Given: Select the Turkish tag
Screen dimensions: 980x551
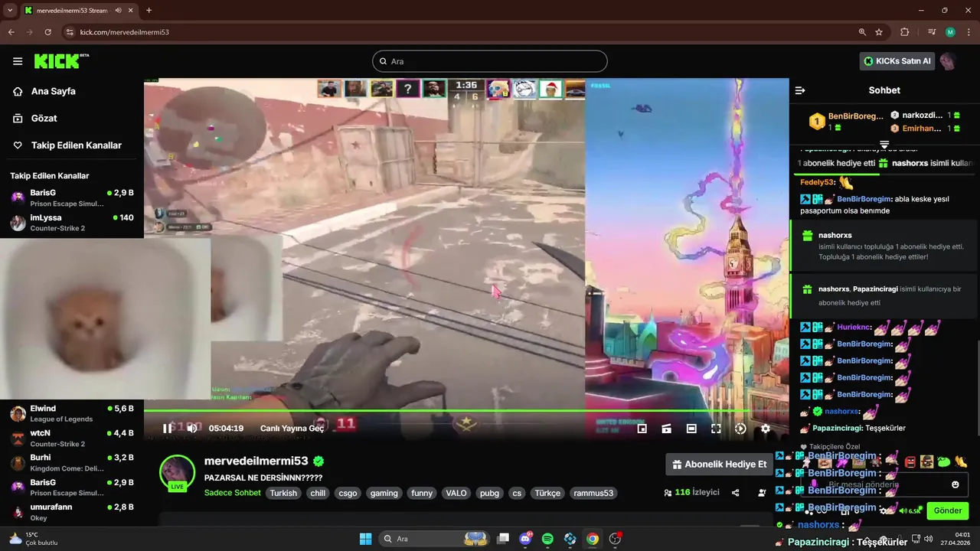Looking at the screenshot, I should click(x=283, y=493).
